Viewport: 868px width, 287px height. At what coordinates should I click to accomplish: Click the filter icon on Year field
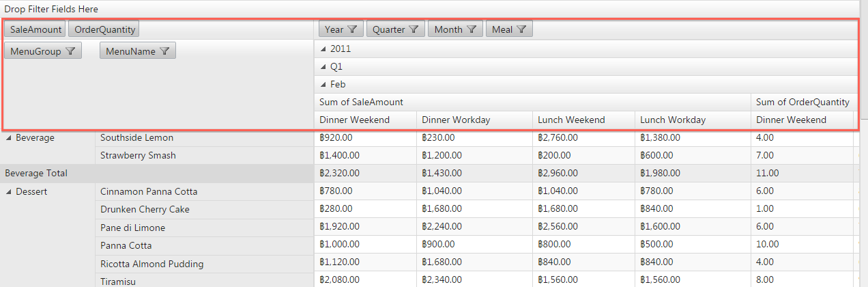tap(352, 29)
